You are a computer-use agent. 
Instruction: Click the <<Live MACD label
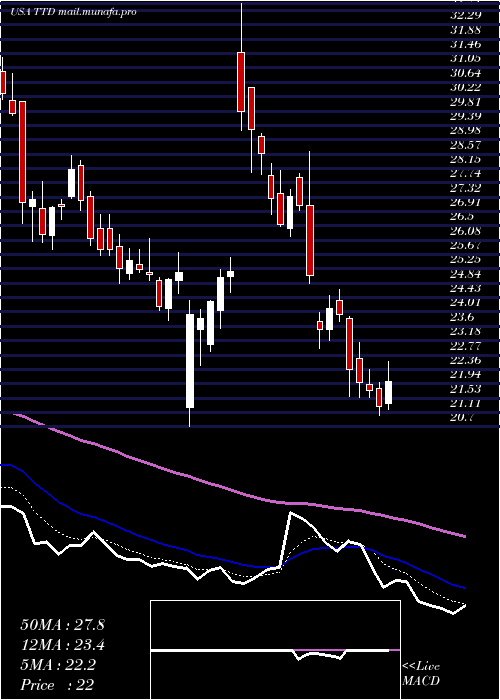[421, 674]
